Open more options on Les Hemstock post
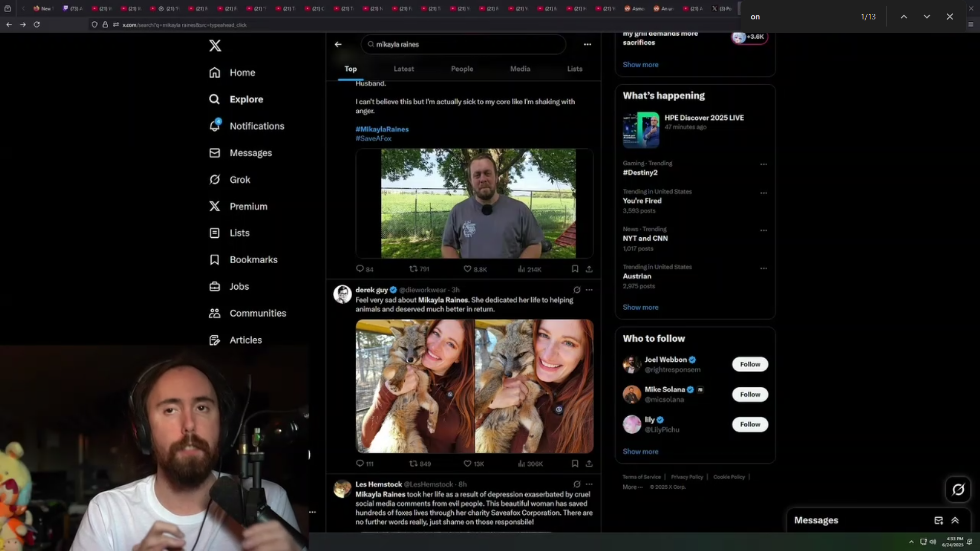This screenshot has width=980, height=551. coord(589,484)
